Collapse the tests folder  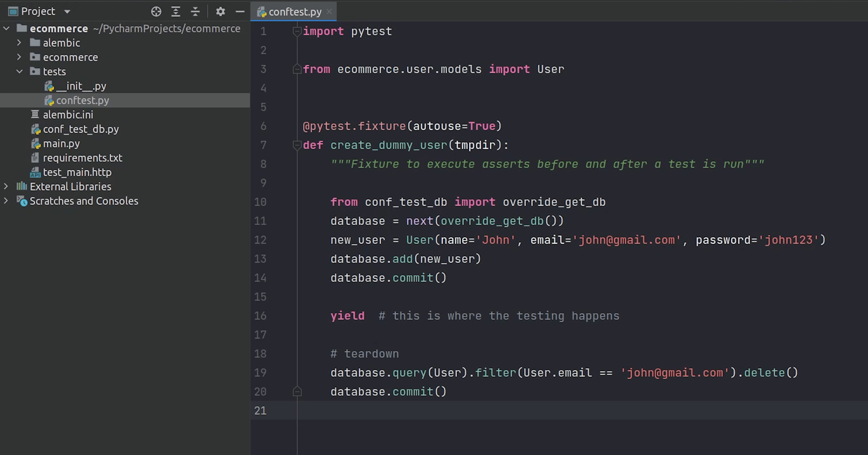click(x=19, y=72)
